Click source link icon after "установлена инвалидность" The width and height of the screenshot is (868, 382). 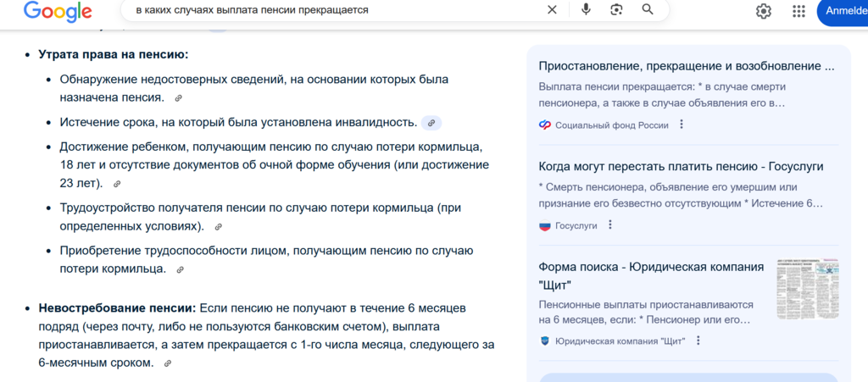(431, 123)
